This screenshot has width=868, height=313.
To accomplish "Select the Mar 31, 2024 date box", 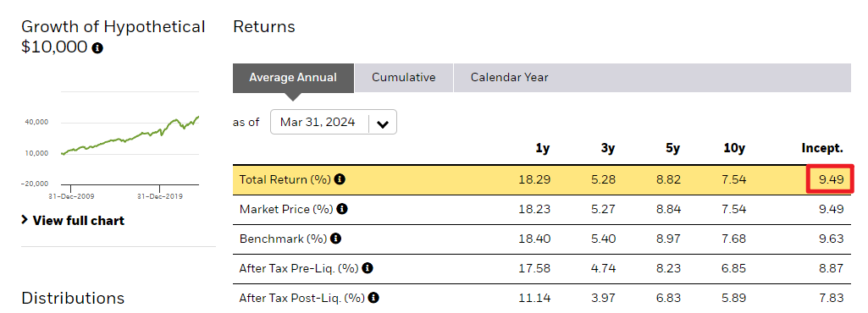I will (x=334, y=122).
